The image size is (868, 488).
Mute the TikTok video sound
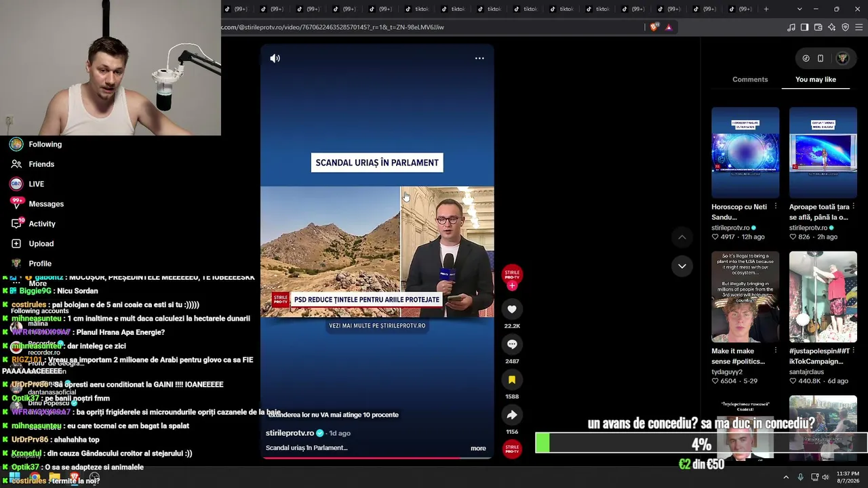275,58
